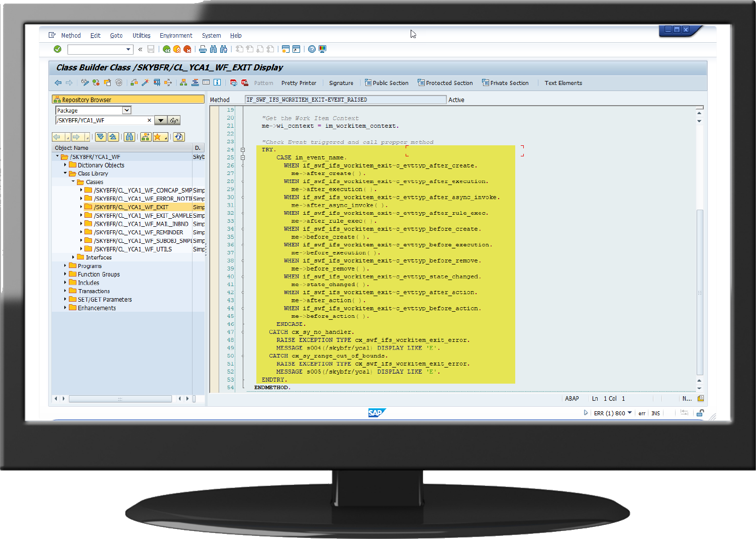Click the Expand All Nodes icon in Repository Browser

click(x=101, y=137)
